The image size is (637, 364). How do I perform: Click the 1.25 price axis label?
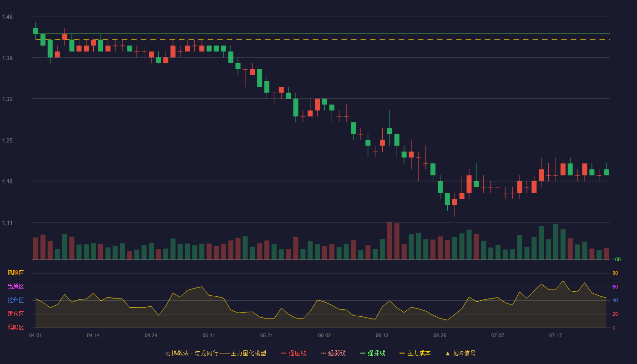(x=7, y=141)
